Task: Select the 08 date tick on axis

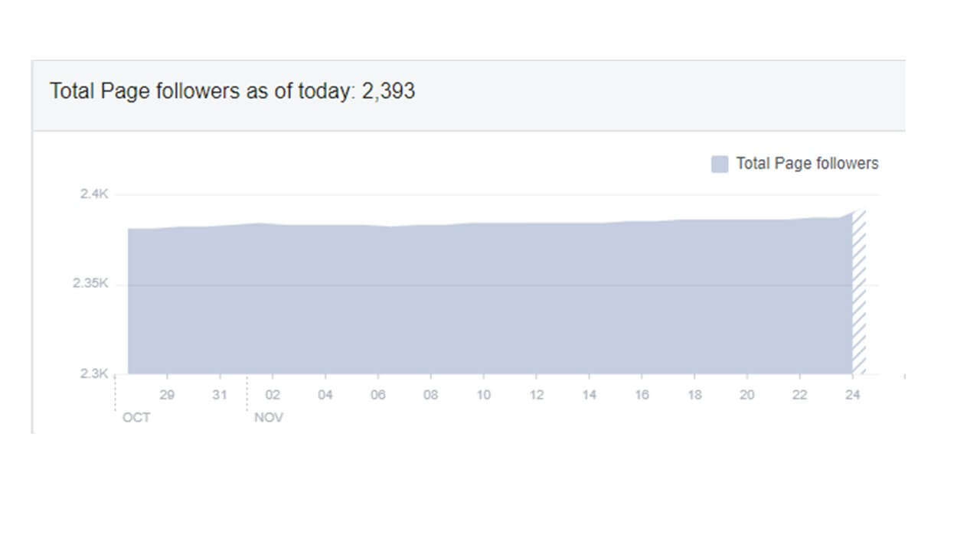Action: tap(430, 395)
